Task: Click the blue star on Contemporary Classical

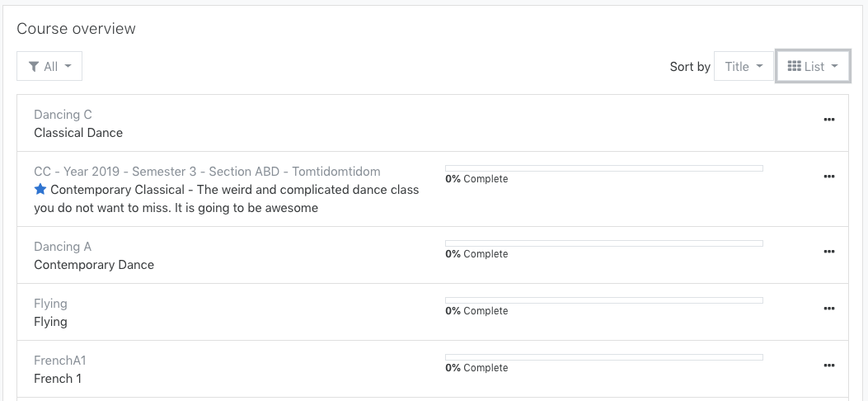Action: [40, 190]
